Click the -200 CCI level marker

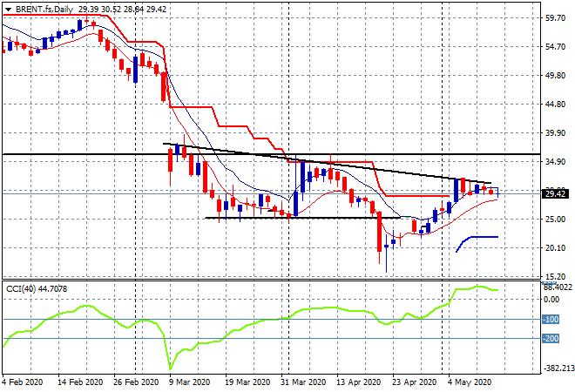coord(553,339)
